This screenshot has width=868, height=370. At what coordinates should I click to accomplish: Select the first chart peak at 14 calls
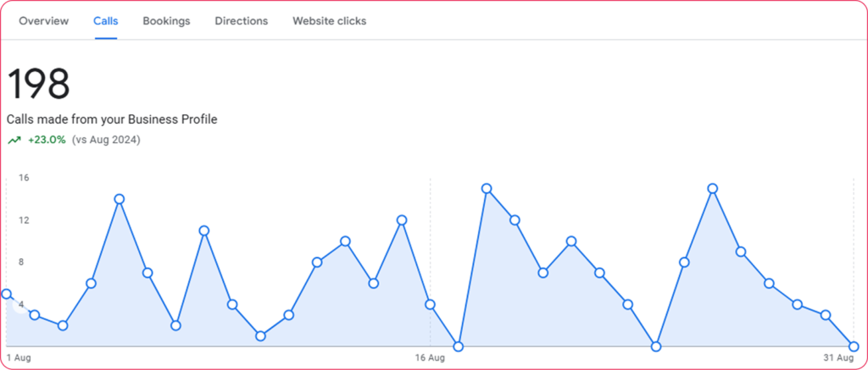tap(120, 199)
